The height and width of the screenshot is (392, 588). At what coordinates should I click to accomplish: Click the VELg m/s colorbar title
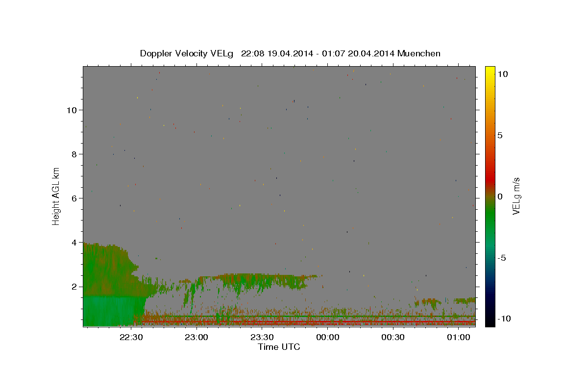tap(516, 196)
